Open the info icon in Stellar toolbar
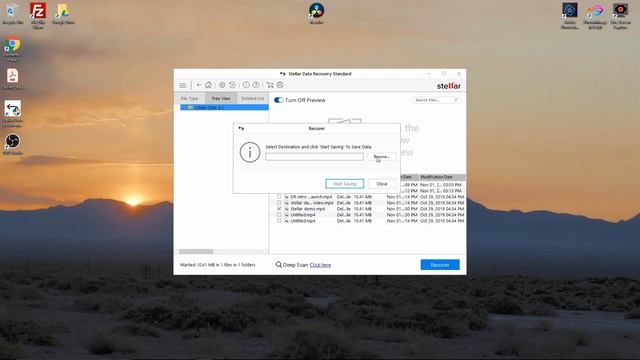 coord(246,85)
